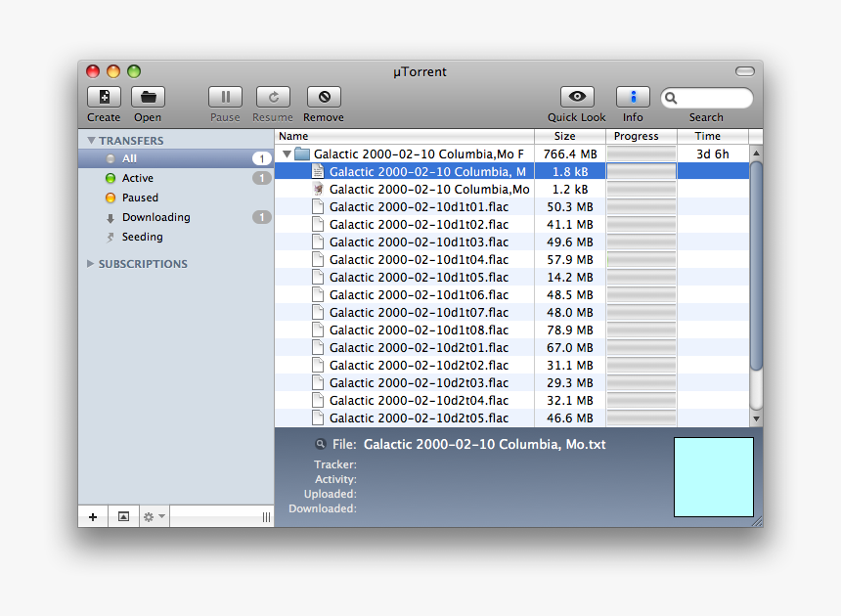Collapse the TRANSFERS section
This screenshot has height=616, width=841.
pyautogui.click(x=92, y=141)
